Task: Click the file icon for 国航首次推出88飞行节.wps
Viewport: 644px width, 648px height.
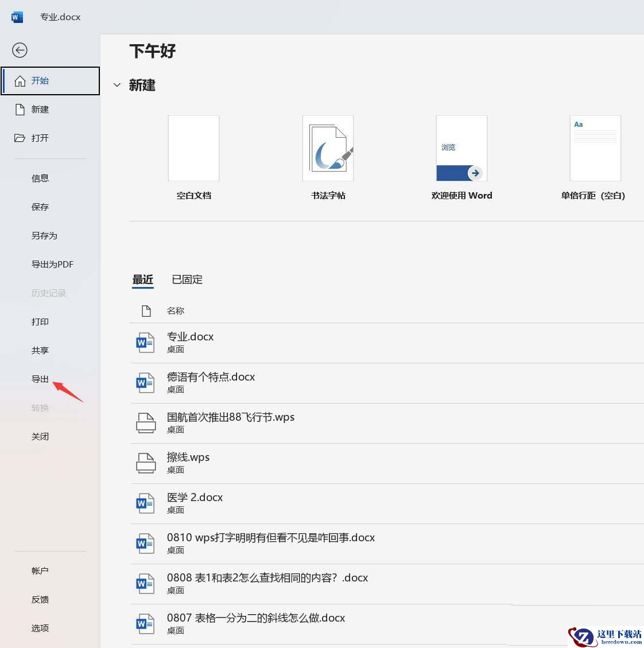Action: point(146,423)
